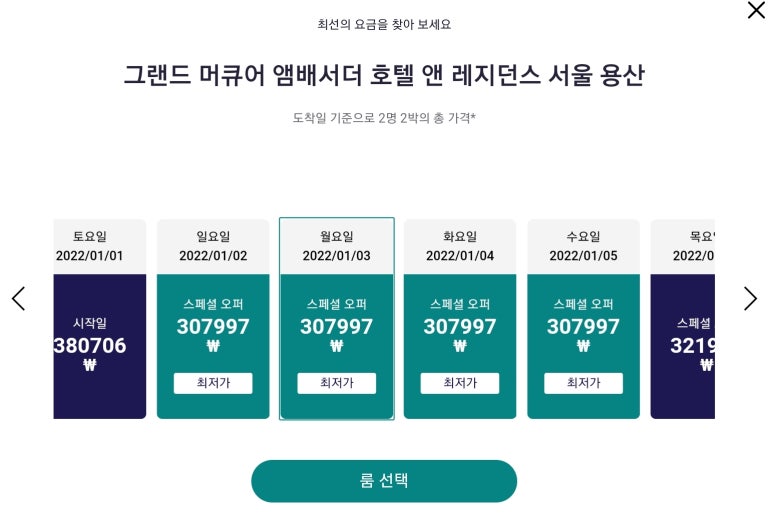Click the hotel name heading

coord(384,75)
